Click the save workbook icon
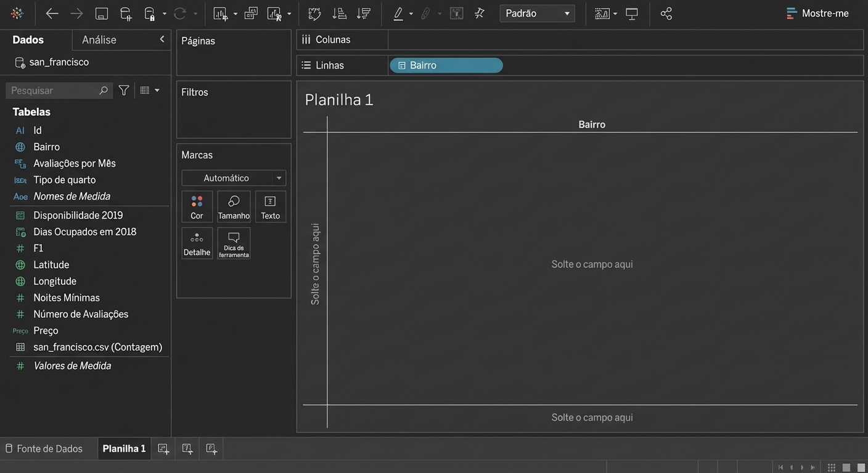868x473 pixels. (x=102, y=14)
